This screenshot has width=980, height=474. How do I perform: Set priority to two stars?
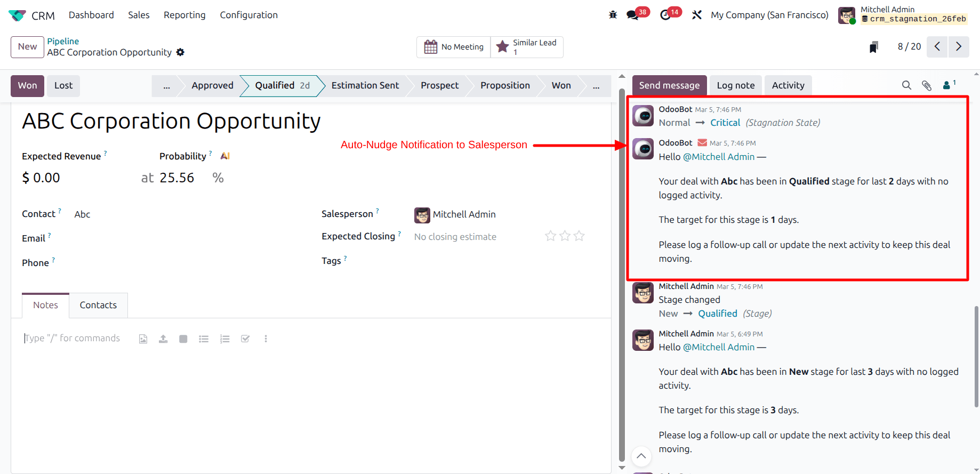coord(565,236)
